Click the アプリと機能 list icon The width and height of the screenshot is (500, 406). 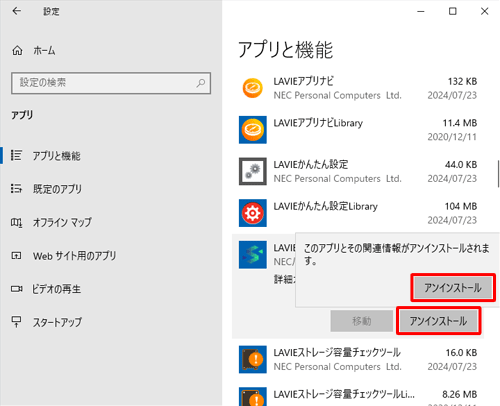pyautogui.click(x=16, y=155)
